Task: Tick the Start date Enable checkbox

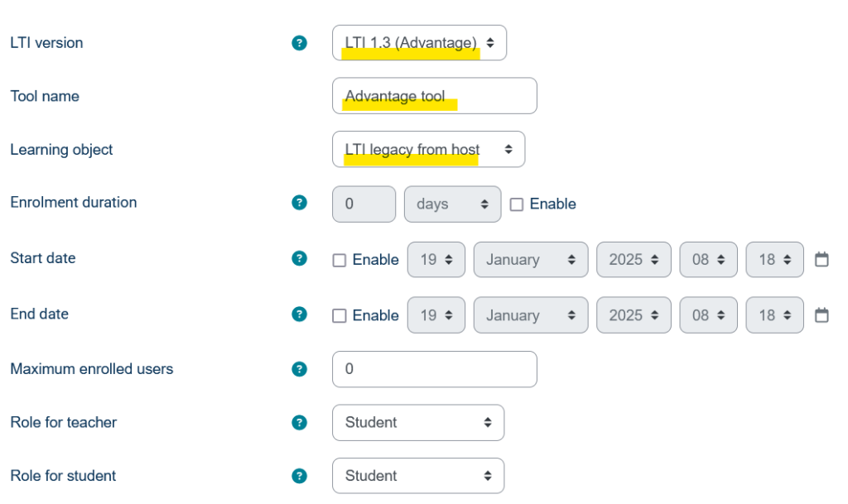Action: (x=340, y=260)
